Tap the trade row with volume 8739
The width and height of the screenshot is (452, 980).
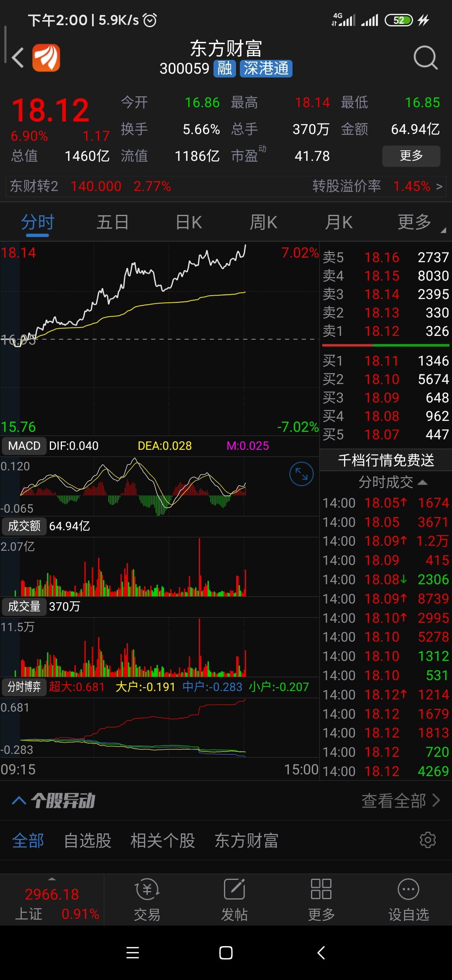pyautogui.click(x=385, y=598)
